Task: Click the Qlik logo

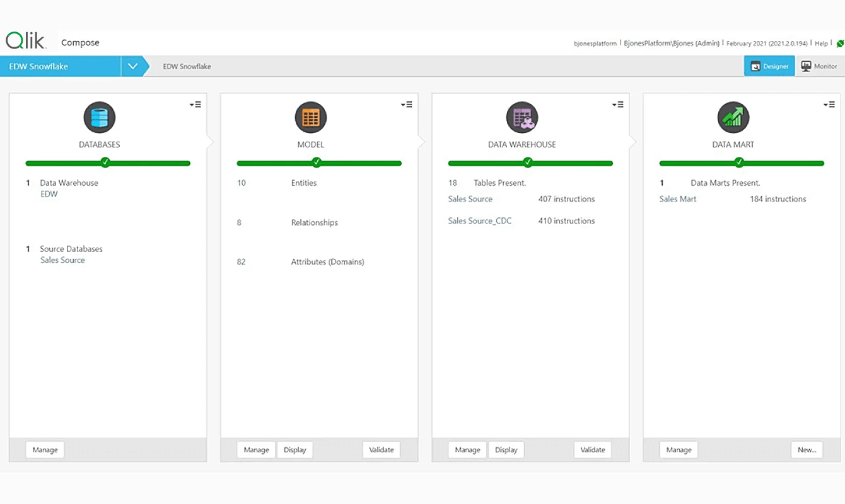Action: (x=26, y=42)
